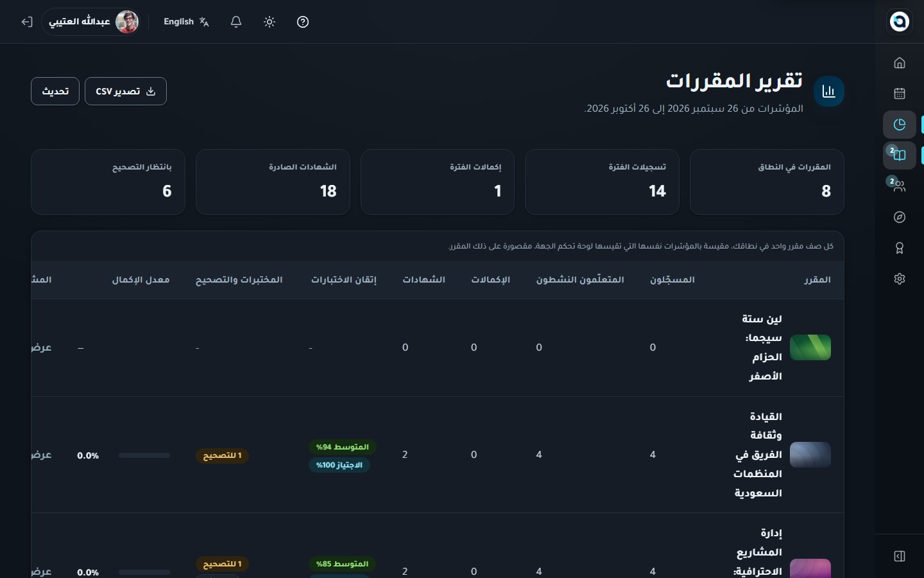
Task: Open the help question-mark icon
Action: (x=303, y=22)
